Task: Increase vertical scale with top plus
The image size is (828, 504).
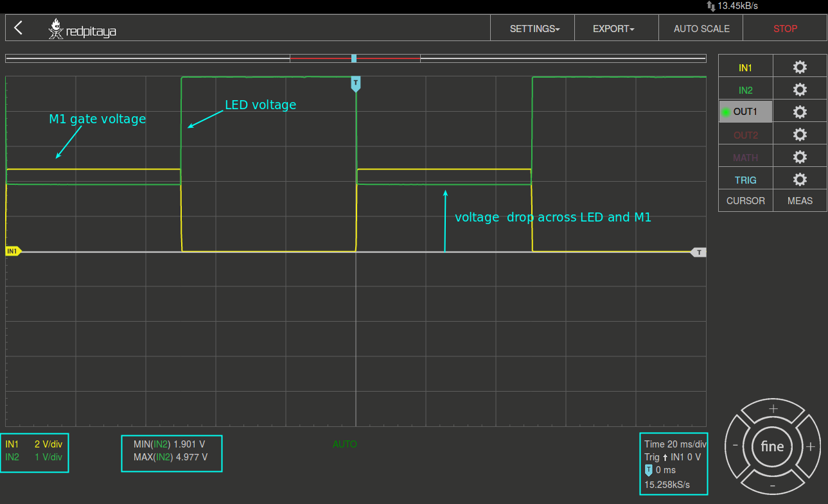Action: pyautogui.click(x=773, y=409)
